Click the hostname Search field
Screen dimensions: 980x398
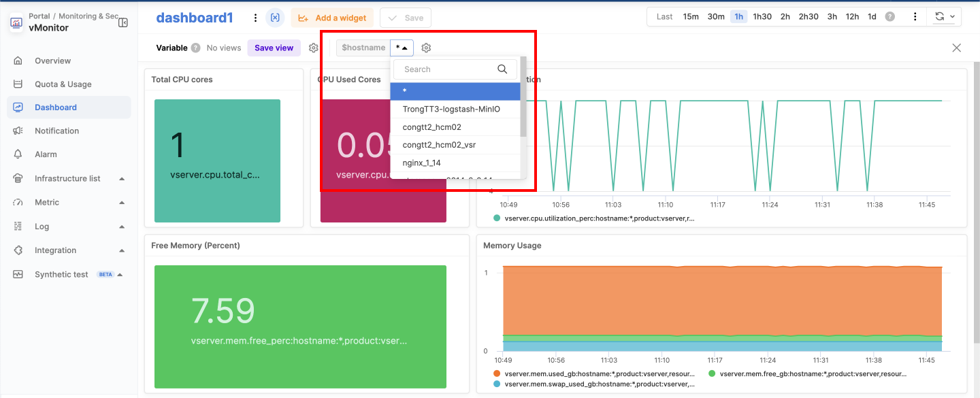(x=446, y=69)
